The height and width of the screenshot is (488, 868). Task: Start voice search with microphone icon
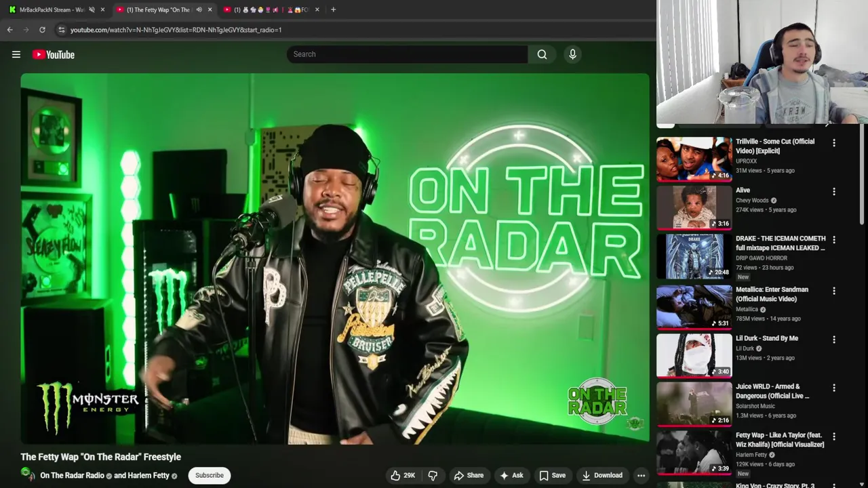[572, 54]
